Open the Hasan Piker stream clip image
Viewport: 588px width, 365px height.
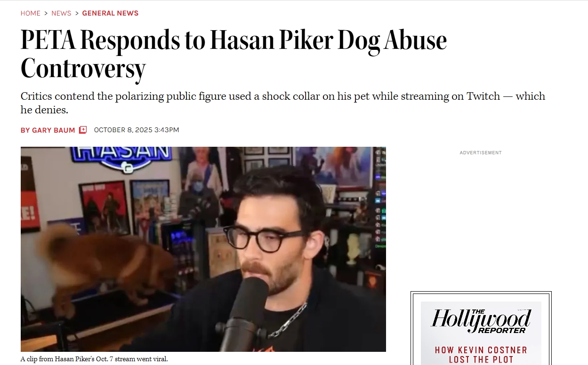click(x=203, y=249)
